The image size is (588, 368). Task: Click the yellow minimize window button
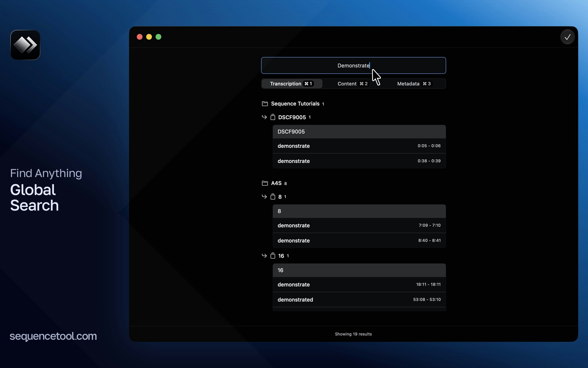click(x=149, y=37)
